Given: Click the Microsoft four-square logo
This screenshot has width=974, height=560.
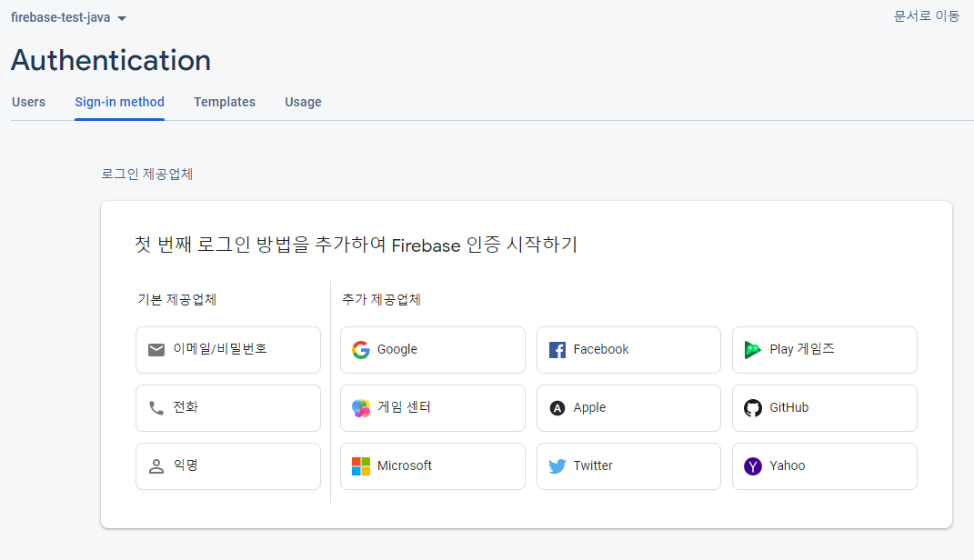Looking at the screenshot, I should pos(361,466).
